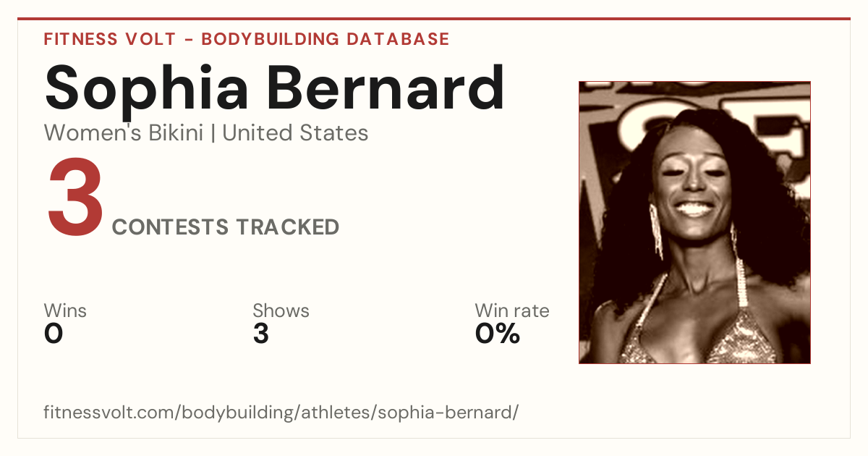Click the Shows value 3
Viewport: 868px width, 456px height.
(x=261, y=334)
